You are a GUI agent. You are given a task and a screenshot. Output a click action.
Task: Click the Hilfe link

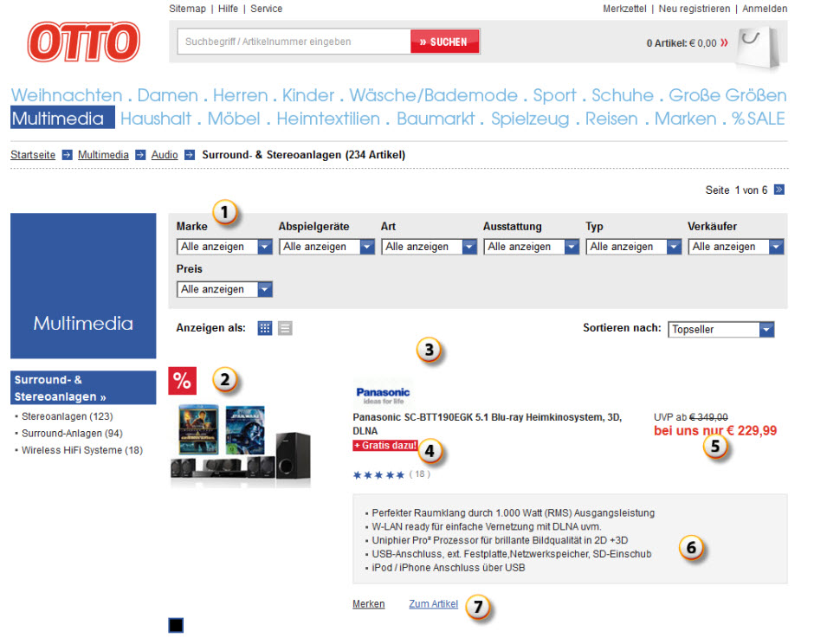point(228,9)
